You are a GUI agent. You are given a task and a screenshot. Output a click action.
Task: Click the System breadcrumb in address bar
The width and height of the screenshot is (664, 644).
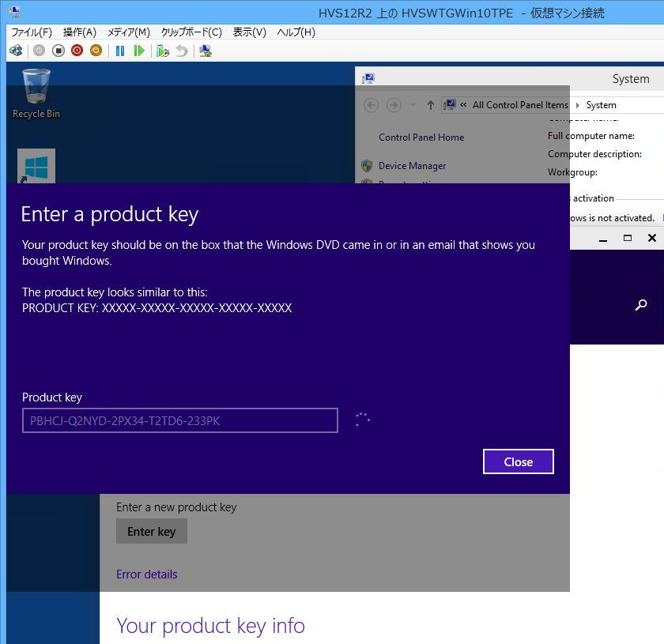coord(602,105)
